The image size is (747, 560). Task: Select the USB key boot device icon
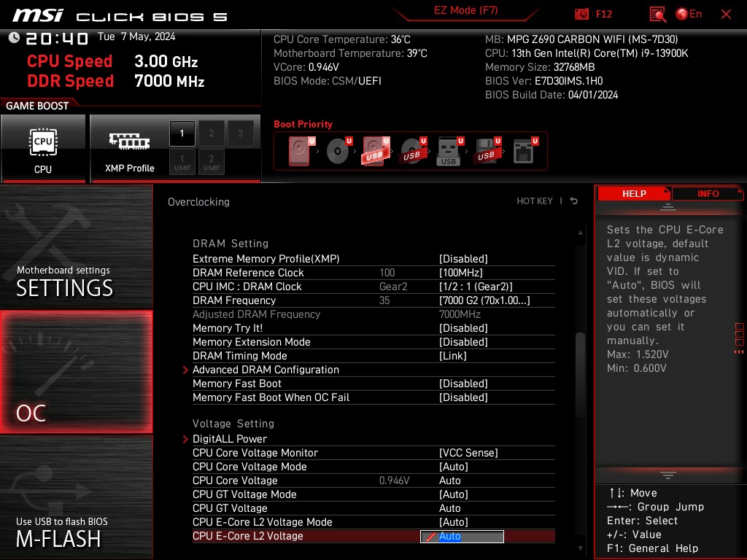click(x=449, y=151)
